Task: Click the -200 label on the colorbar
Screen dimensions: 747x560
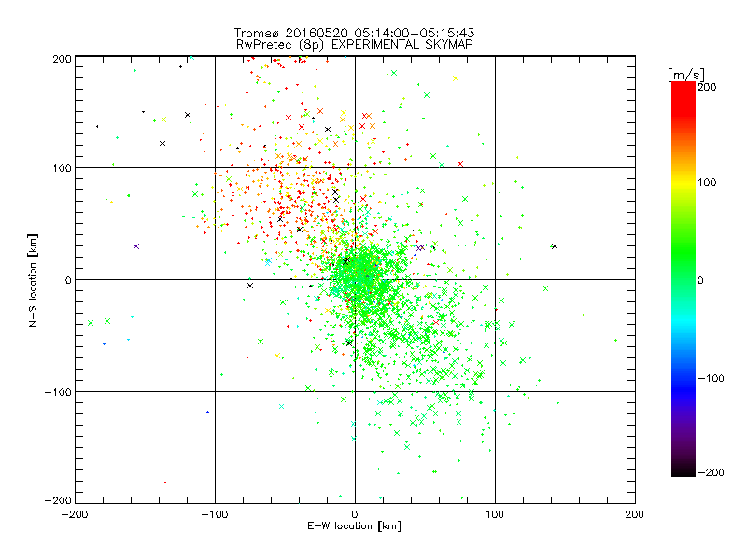Action: tap(711, 472)
